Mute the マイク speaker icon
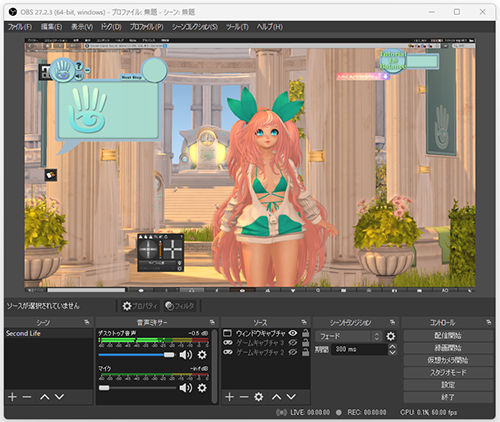Viewport: 500px width, 422px height. tap(186, 388)
